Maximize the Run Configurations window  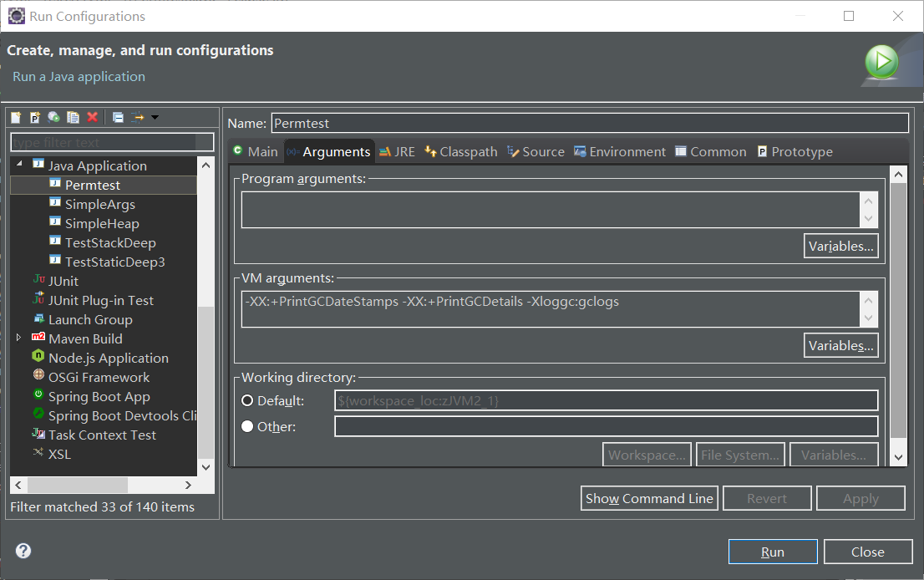point(849,16)
